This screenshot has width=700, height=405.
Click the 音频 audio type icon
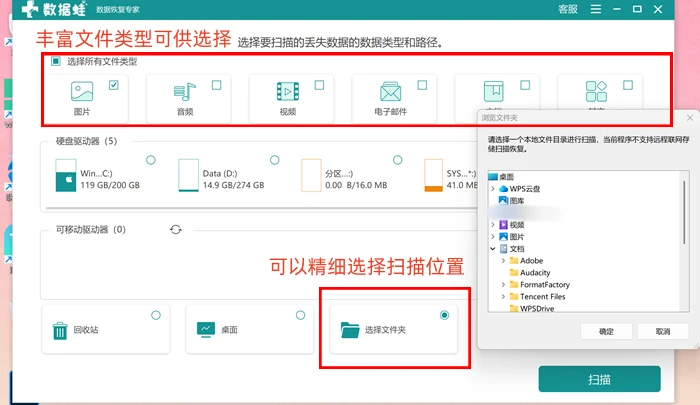click(x=185, y=92)
